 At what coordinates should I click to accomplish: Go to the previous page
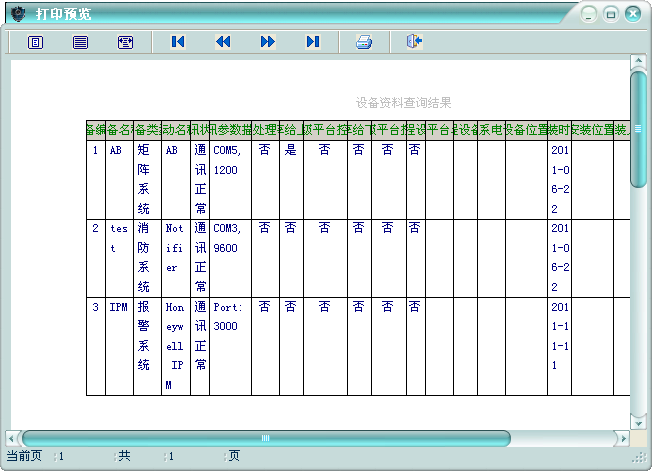pos(223,42)
